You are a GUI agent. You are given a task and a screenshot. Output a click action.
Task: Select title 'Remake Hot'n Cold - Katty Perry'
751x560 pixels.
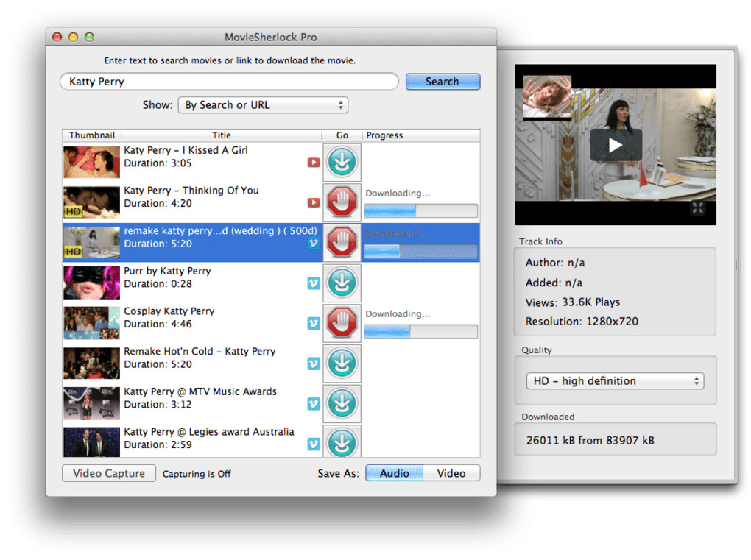tap(200, 351)
